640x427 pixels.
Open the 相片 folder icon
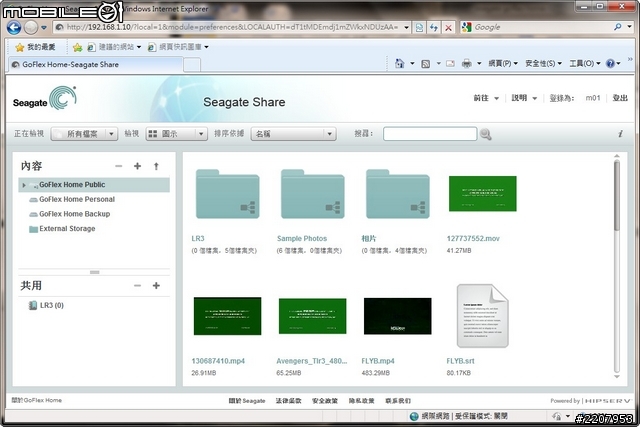[x=398, y=195]
